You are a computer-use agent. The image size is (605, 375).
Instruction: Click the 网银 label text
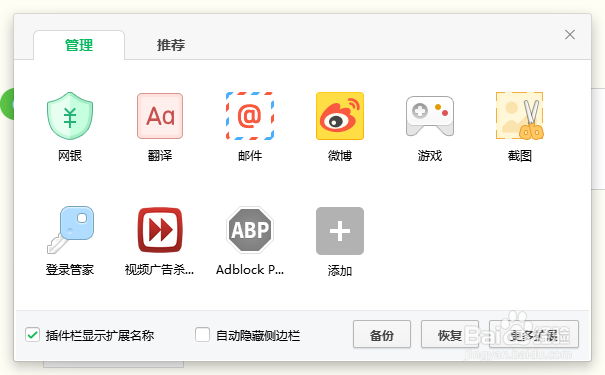(70, 156)
